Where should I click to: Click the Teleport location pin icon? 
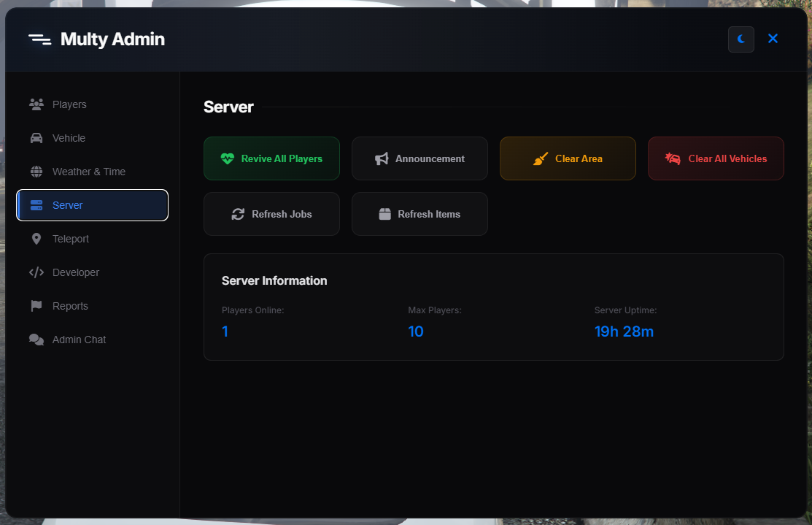pos(36,239)
